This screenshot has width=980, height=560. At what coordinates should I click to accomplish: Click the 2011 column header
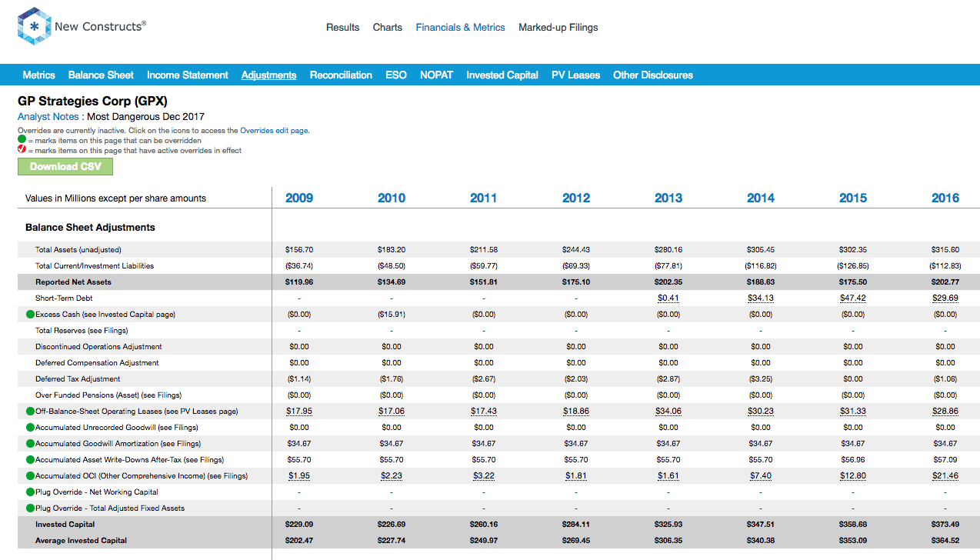coord(484,198)
